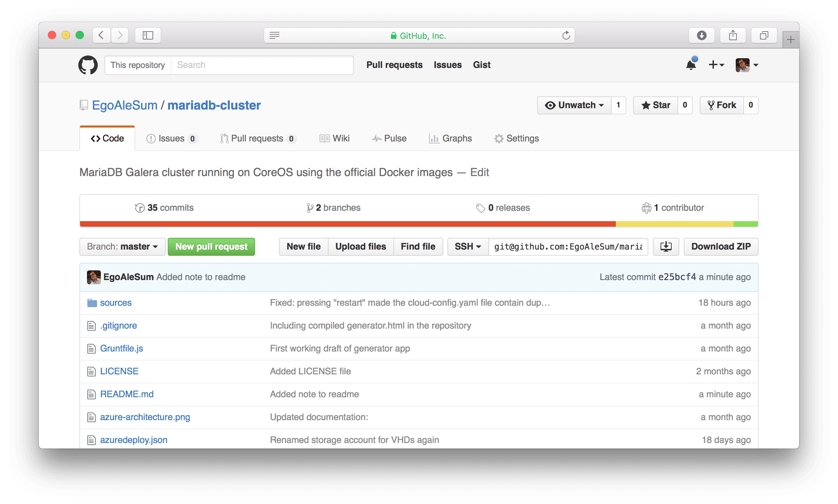
Task: Open the Pulse tab
Action: [x=389, y=138]
